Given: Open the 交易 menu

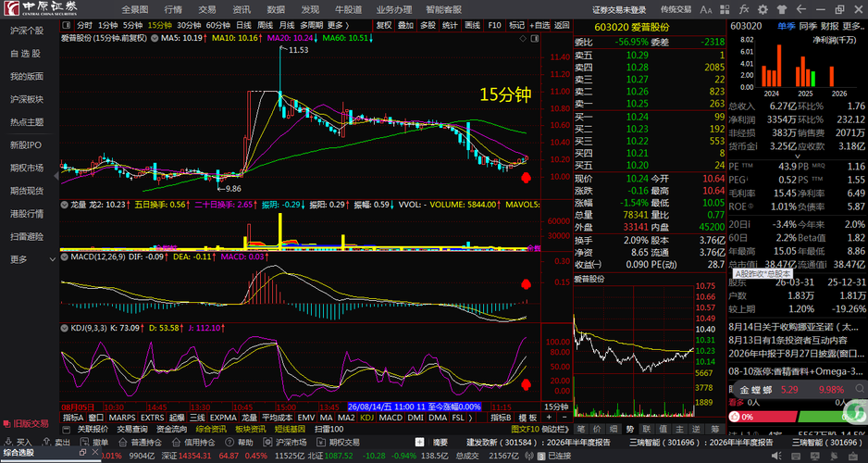Looking at the screenshot, I should pos(207,9).
